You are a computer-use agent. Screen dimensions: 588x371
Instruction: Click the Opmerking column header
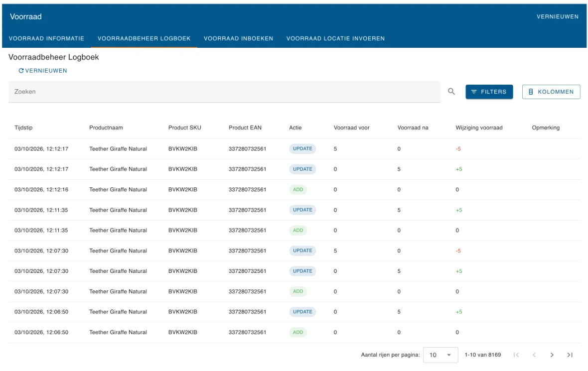tap(546, 128)
